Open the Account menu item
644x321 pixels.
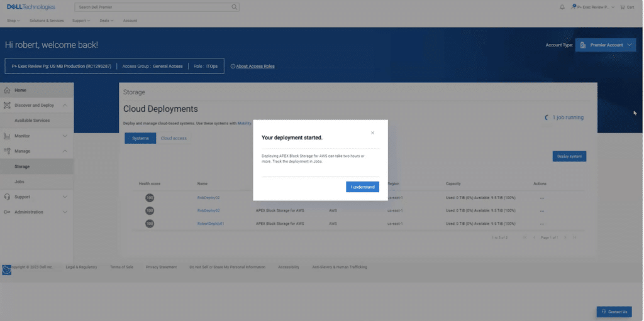tap(130, 21)
